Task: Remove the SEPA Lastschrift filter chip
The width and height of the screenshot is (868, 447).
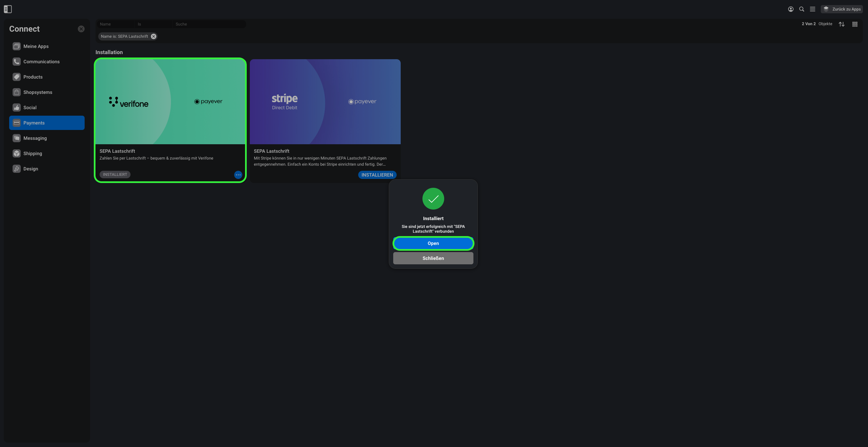Action: [154, 36]
